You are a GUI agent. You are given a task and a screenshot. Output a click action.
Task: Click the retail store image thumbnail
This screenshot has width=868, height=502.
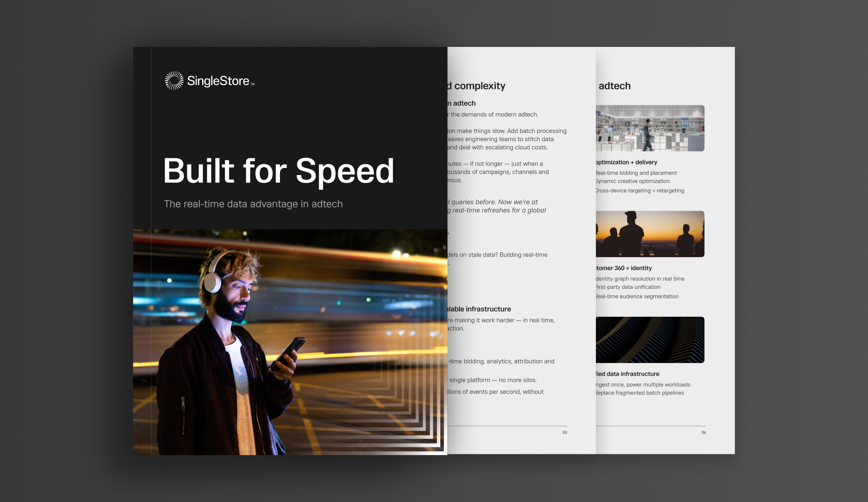click(x=650, y=128)
